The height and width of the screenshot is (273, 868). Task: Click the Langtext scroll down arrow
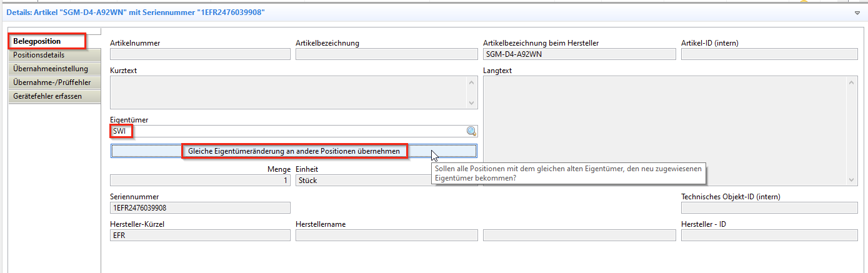[851, 179]
